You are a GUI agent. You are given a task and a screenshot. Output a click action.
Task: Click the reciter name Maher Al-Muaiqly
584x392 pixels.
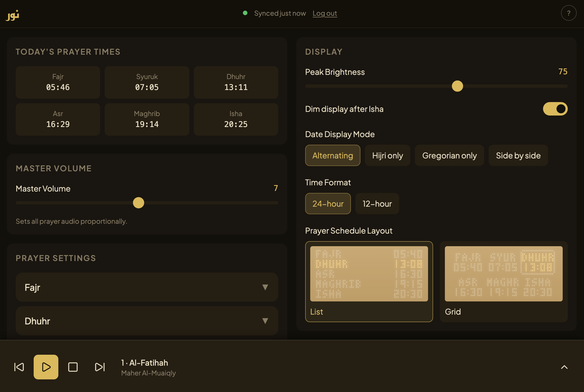(148, 373)
